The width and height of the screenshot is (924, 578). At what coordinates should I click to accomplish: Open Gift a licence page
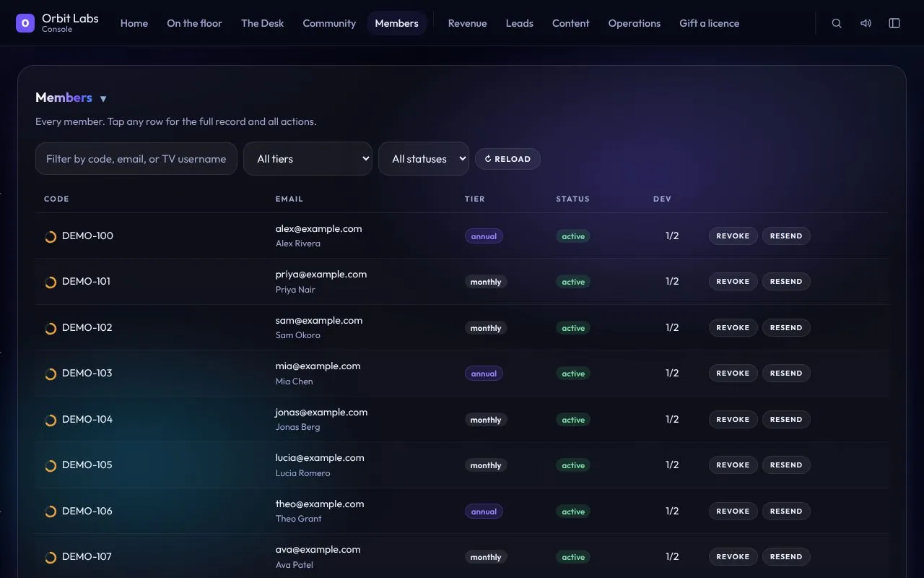pos(710,23)
